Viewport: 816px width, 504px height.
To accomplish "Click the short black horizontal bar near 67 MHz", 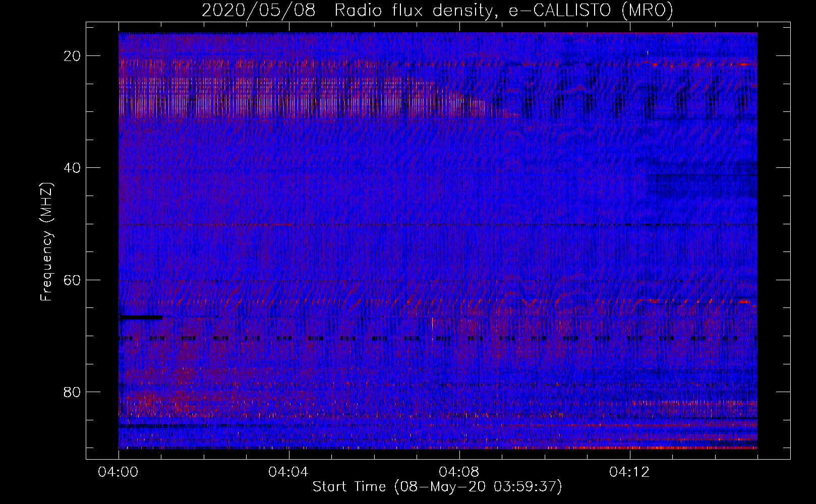I will (141, 318).
